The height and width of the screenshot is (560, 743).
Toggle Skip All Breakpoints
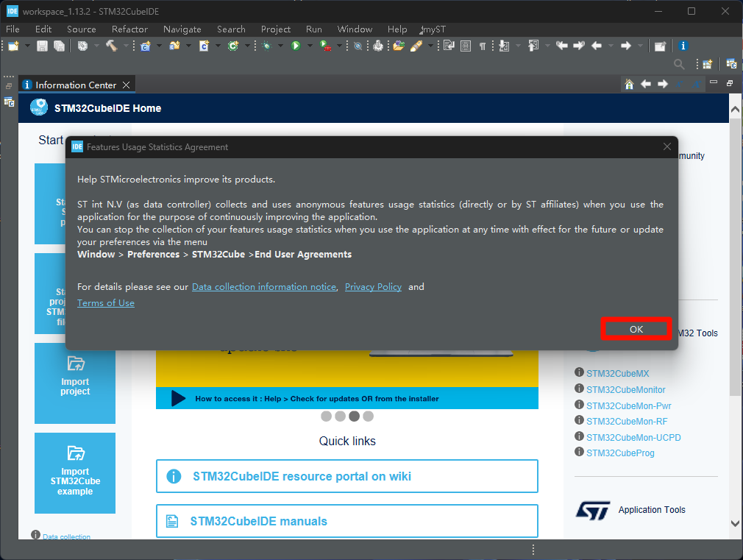tap(358, 46)
